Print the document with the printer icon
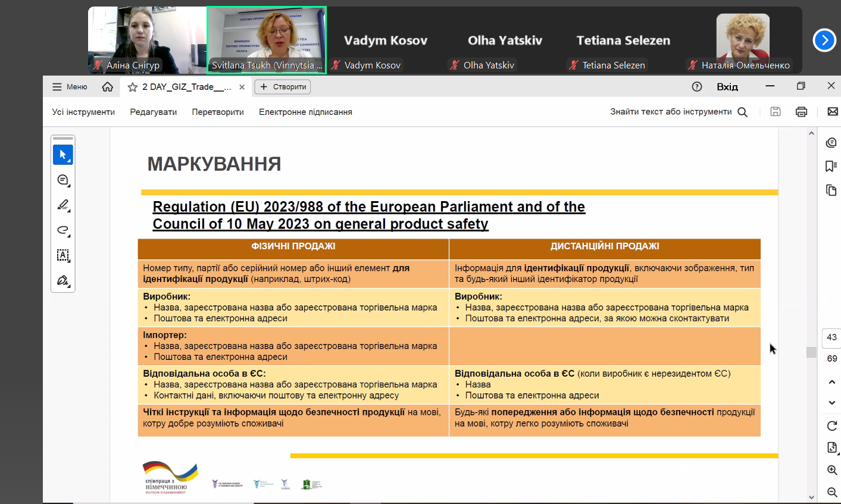The height and width of the screenshot is (504, 841). tap(802, 111)
